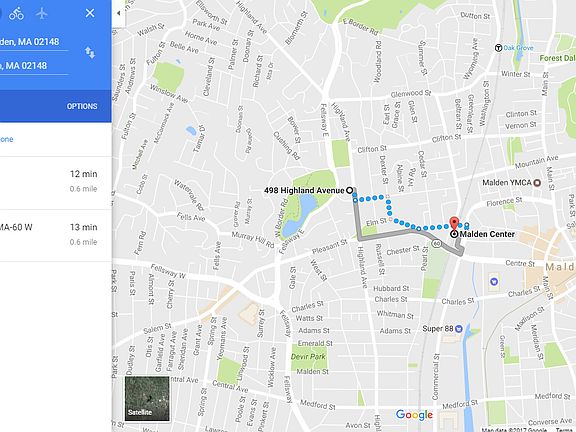576x432 pixels.
Task: Click the Malden YMCA place marker
Action: pos(537,183)
